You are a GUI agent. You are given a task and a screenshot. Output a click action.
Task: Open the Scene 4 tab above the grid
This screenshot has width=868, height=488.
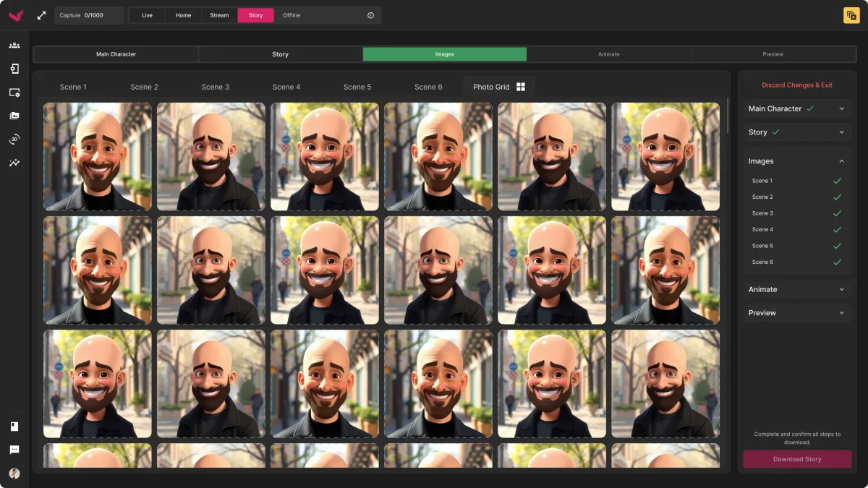286,87
